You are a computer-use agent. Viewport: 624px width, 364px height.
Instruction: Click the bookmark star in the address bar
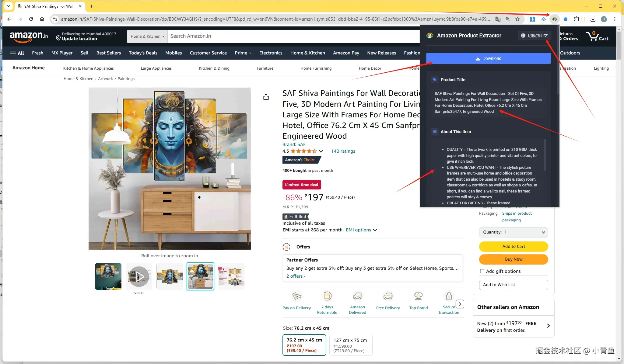tap(517, 19)
